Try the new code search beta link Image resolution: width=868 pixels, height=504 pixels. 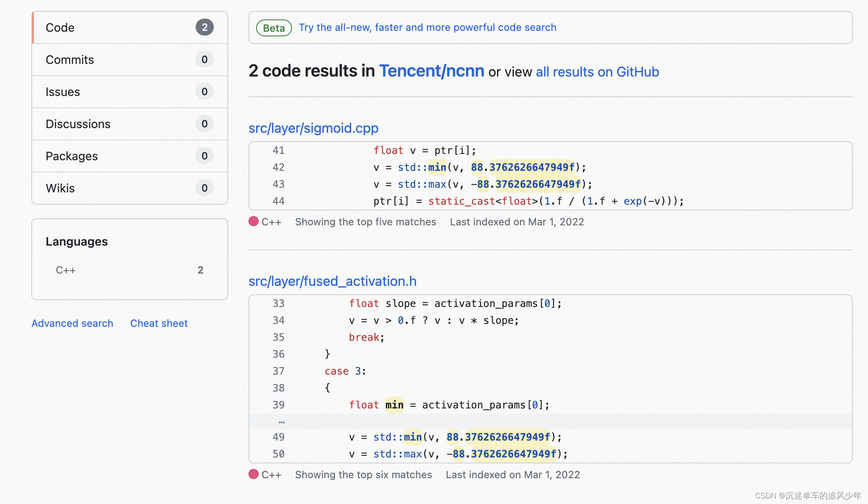(x=427, y=27)
